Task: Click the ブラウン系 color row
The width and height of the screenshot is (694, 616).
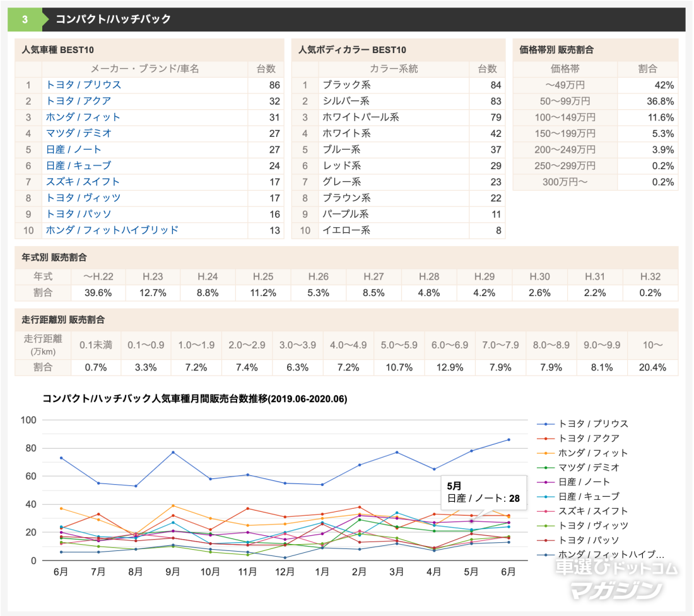Action: (398, 198)
